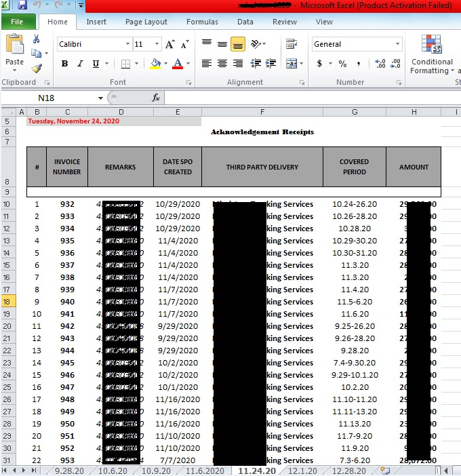
Task: Open the 10.9.20 sheet tab
Action: tap(157, 471)
